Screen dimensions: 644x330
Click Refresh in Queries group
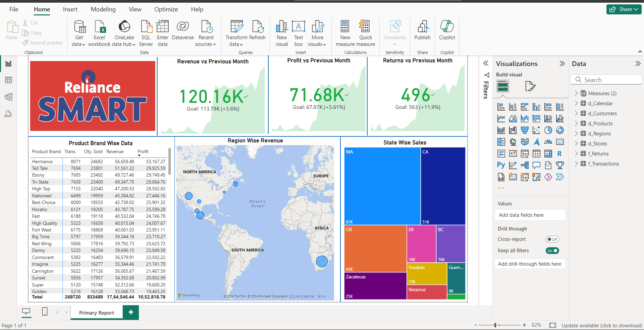point(257,30)
